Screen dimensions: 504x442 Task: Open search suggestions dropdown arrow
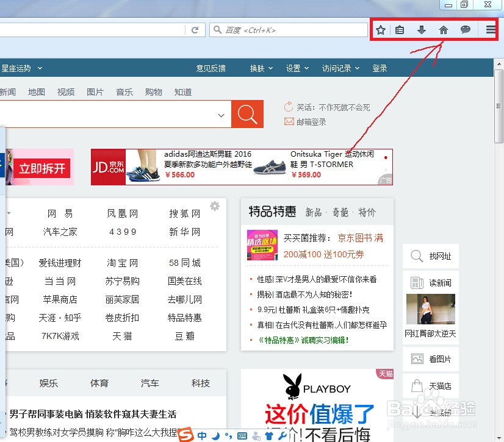click(x=221, y=115)
